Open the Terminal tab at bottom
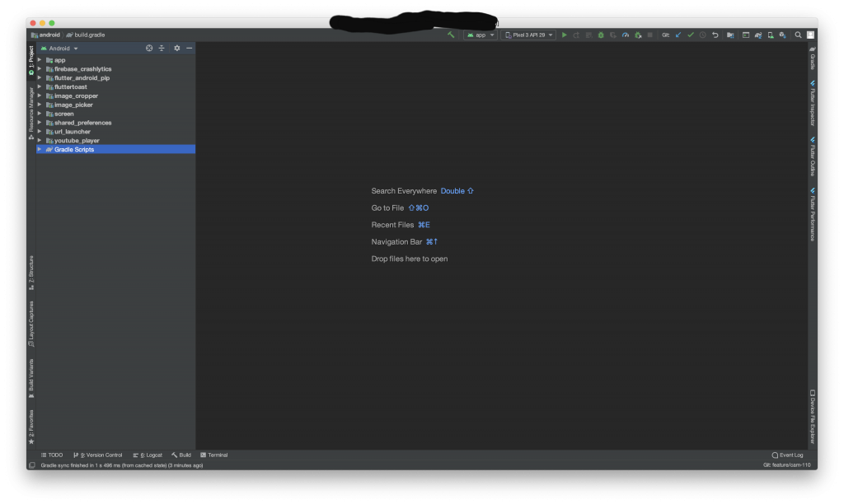The width and height of the screenshot is (844, 504). 213,455
